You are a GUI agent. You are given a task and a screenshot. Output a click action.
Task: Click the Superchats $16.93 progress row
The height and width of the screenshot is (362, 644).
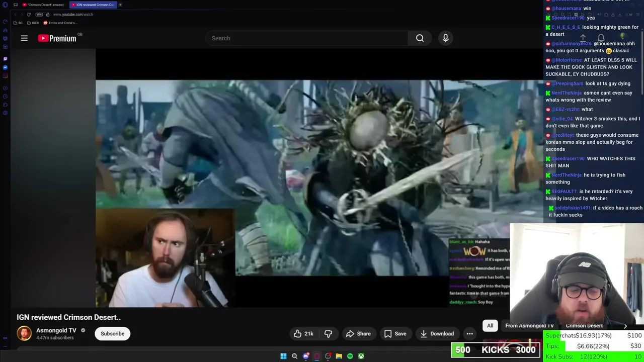click(x=594, y=336)
